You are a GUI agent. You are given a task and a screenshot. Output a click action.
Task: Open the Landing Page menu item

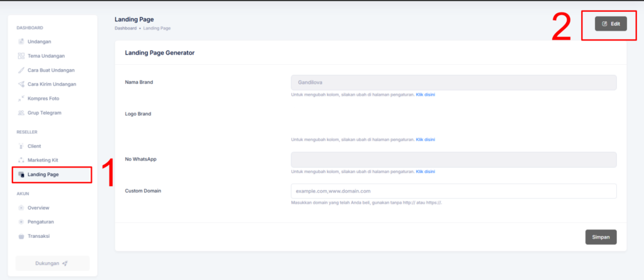[43, 174]
